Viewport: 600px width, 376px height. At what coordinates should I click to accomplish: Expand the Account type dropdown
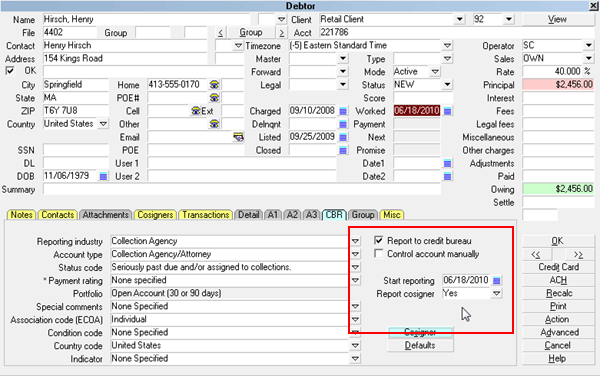pos(355,254)
